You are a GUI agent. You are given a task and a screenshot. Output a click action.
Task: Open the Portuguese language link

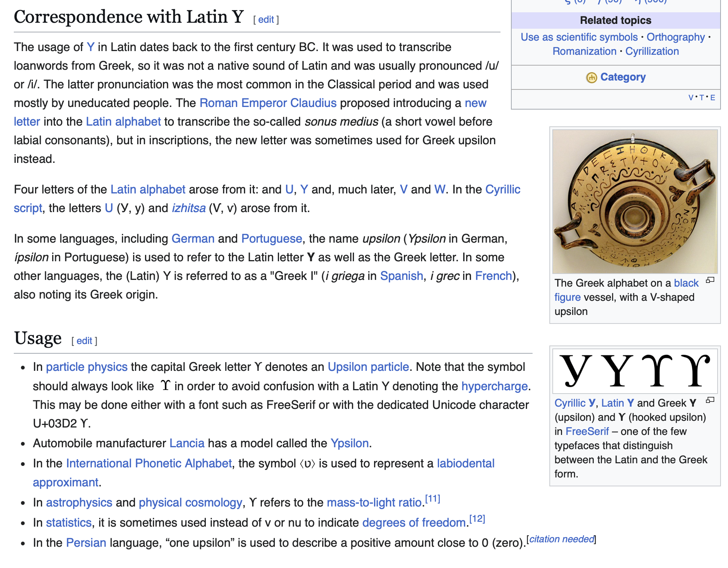272,239
